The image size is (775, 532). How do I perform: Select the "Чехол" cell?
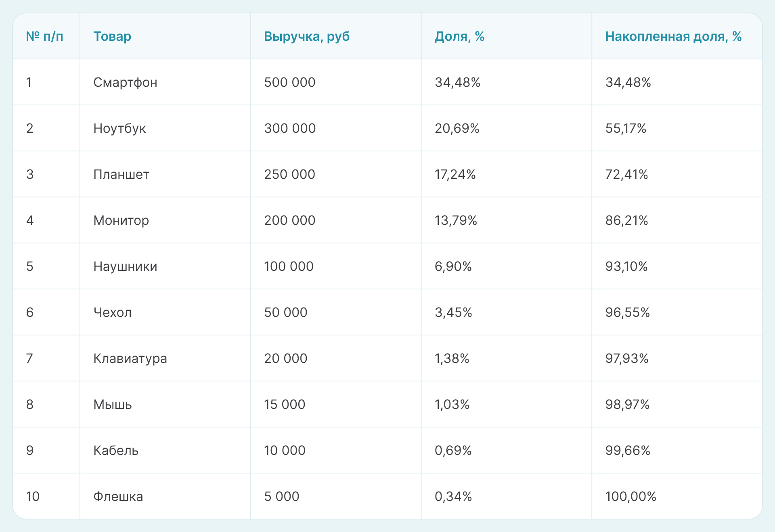pos(113,312)
